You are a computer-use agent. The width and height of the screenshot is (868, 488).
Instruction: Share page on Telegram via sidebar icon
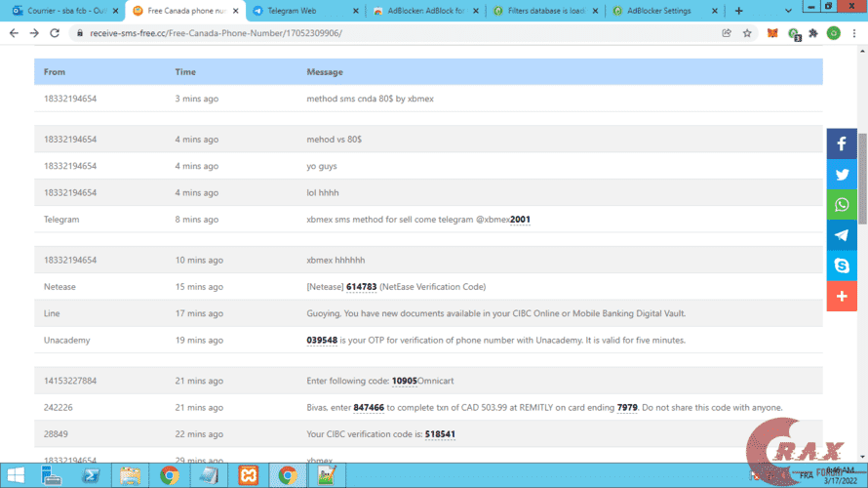[x=842, y=235]
